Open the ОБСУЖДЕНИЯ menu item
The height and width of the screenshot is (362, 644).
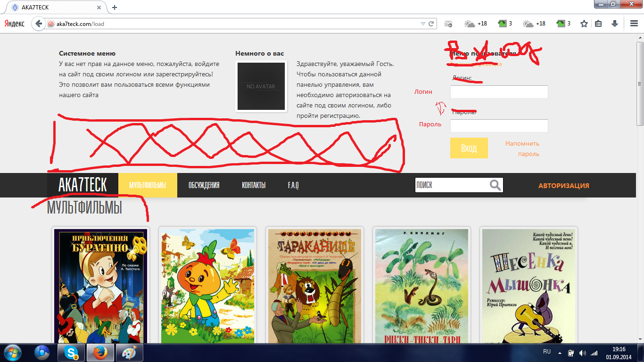[x=204, y=185]
